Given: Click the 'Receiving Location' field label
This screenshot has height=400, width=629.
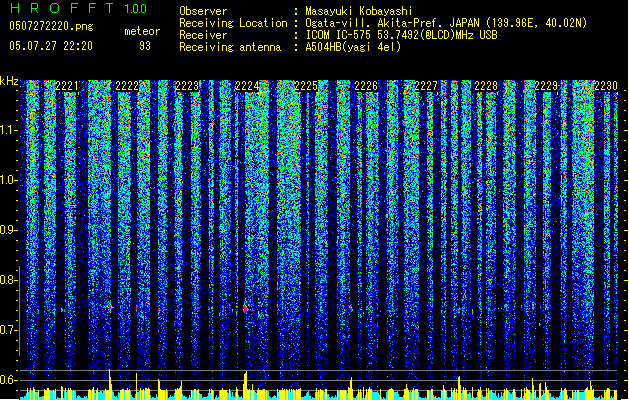Looking at the screenshot, I should (233, 23).
